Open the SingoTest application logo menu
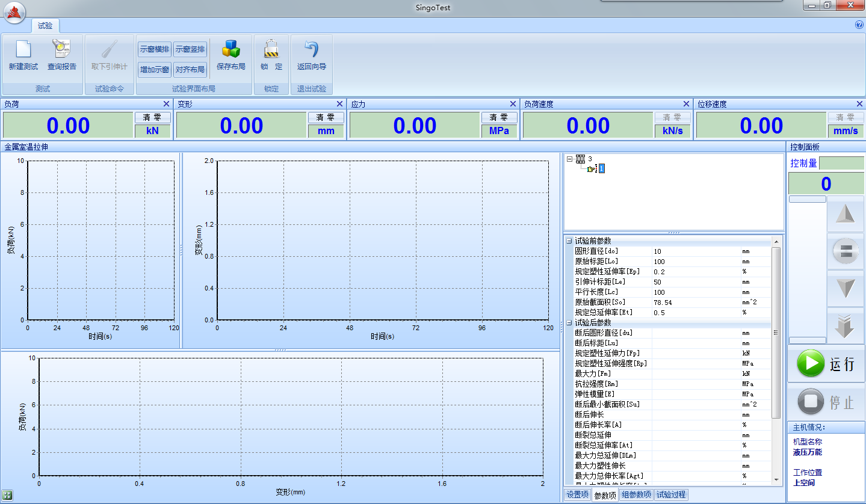Viewport: 866px width, 504px height. pyautogui.click(x=14, y=13)
